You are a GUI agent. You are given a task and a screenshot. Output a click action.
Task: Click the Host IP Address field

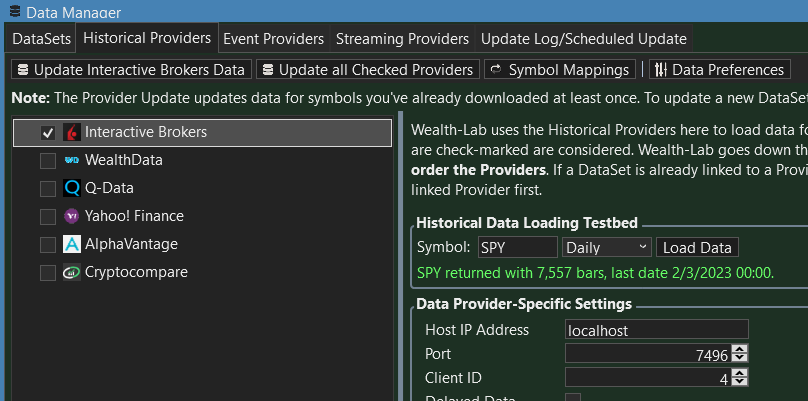pyautogui.click(x=656, y=330)
